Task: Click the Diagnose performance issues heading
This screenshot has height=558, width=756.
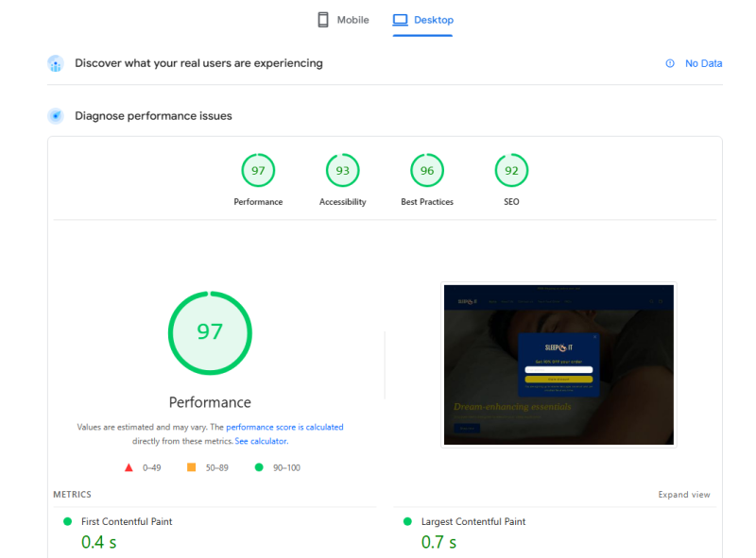Action: (x=153, y=116)
